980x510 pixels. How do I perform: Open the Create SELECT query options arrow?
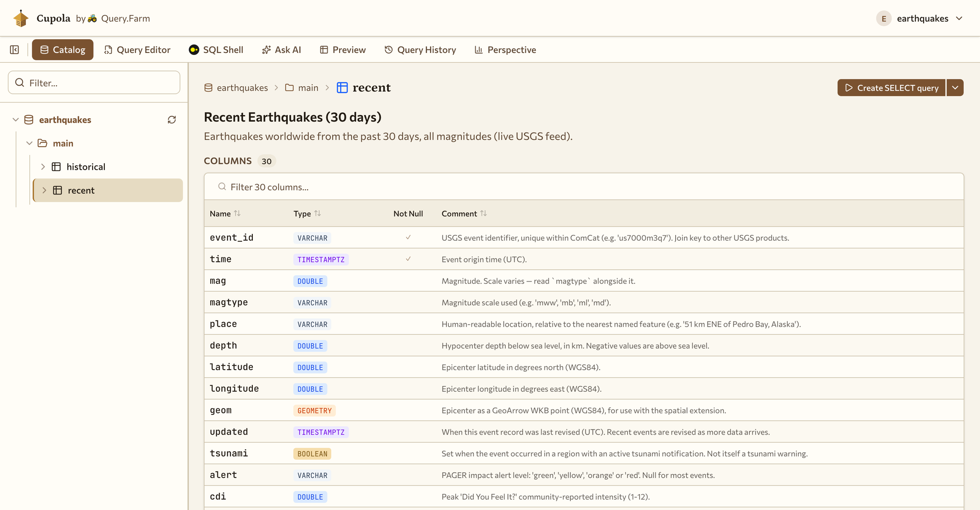pos(955,88)
